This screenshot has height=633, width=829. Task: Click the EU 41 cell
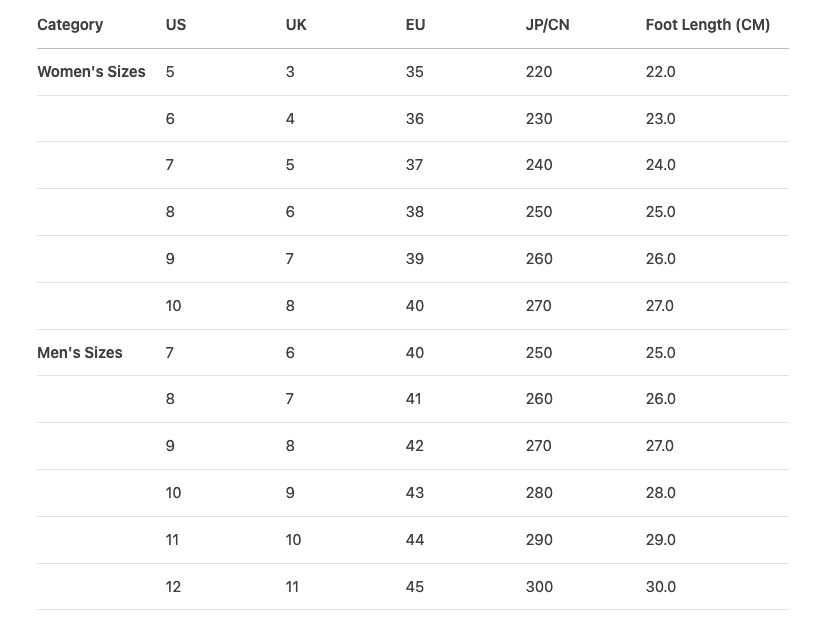pos(414,399)
